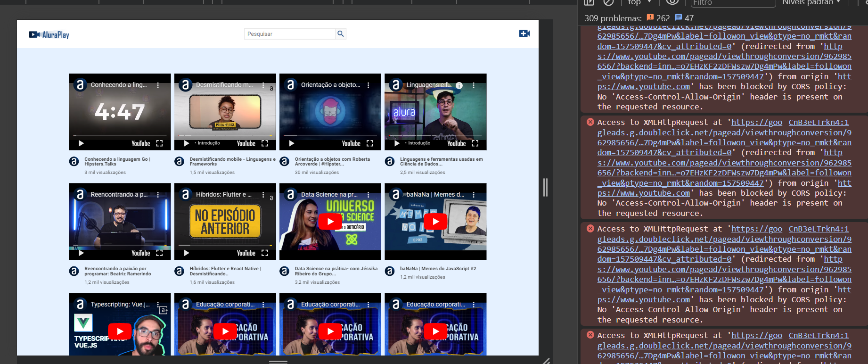Focus the 'Filtro' console filter field

[x=733, y=3]
